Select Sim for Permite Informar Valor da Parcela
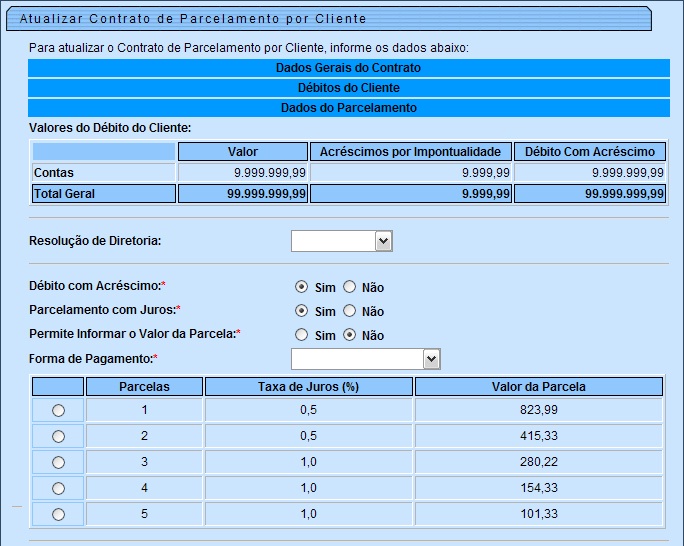The height and width of the screenshot is (546, 684). click(x=302, y=335)
